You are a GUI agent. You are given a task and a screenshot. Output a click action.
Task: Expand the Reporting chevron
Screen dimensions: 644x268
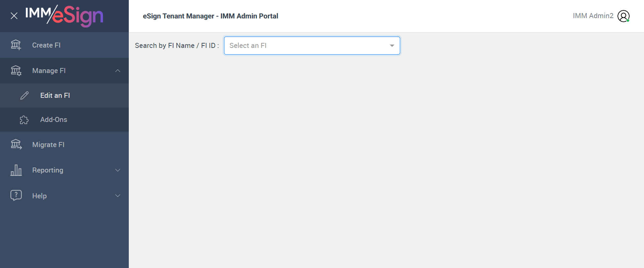[x=118, y=170]
